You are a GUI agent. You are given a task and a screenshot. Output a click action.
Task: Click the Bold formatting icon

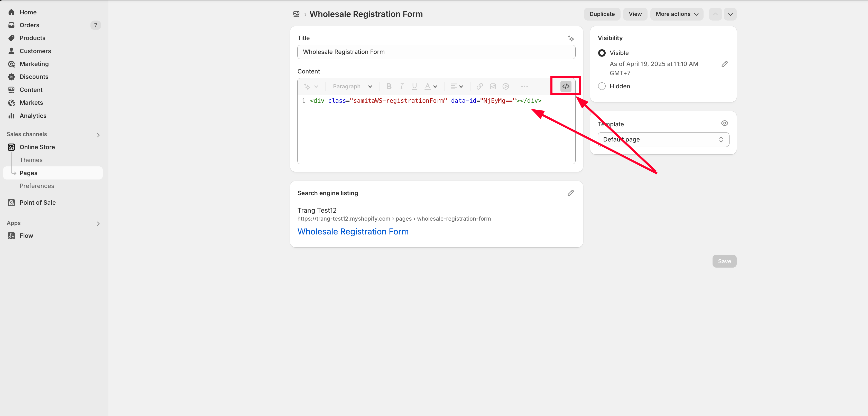[x=389, y=86]
